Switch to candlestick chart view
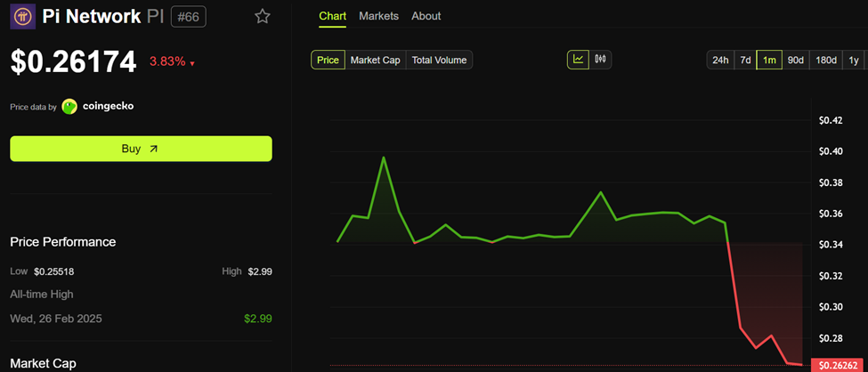 (600, 60)
